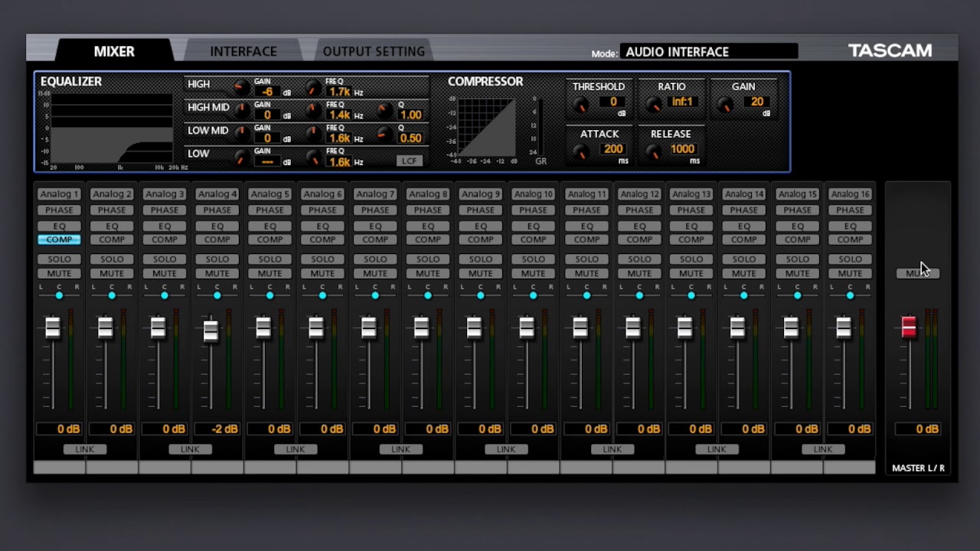The width and height of the screenshot is (980, 551).
Task: Mute the Analog 4 channel
Action: 217,273
